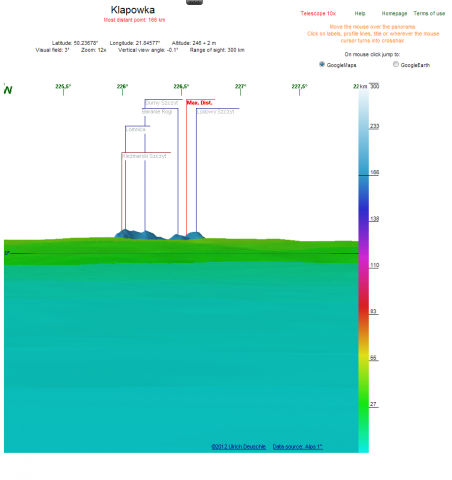The image size is (452, 480).
Task: Click the Lodowy Szczyt peak label
Action: (x=215, y=112)
